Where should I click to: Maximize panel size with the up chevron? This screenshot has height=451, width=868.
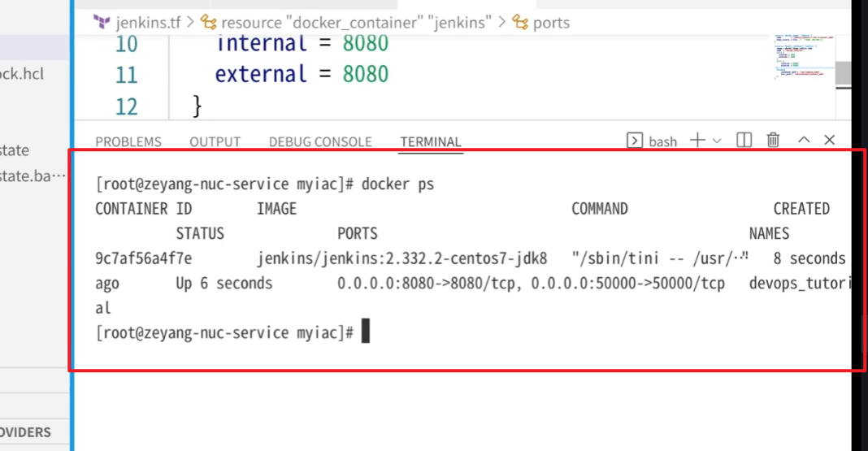pos(804,140)
